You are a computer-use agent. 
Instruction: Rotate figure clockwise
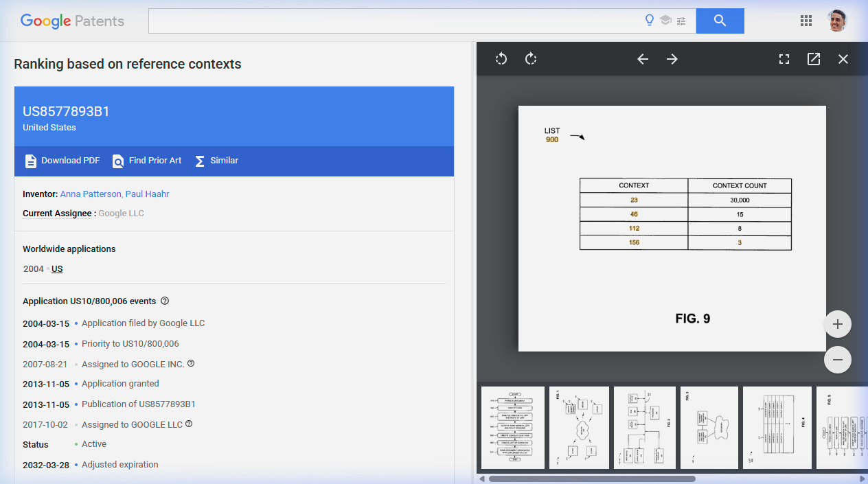coord(531,59)
